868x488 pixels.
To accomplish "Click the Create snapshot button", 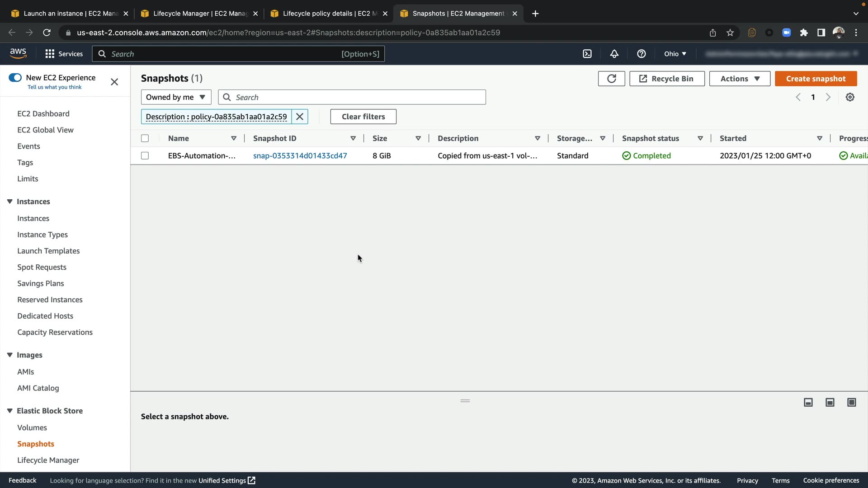I will (816, 79).
